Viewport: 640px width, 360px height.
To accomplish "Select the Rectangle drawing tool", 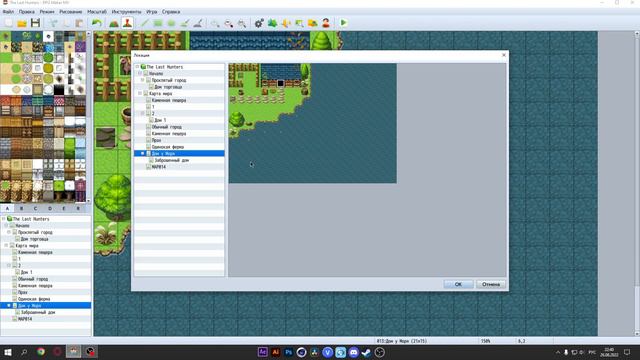I will (x=158, y=23).
